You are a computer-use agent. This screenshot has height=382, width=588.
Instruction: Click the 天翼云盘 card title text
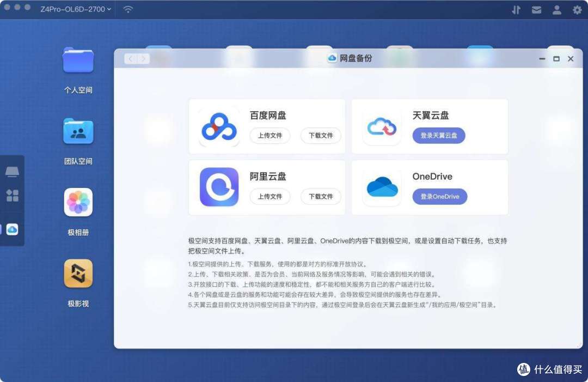coord(431,115)
